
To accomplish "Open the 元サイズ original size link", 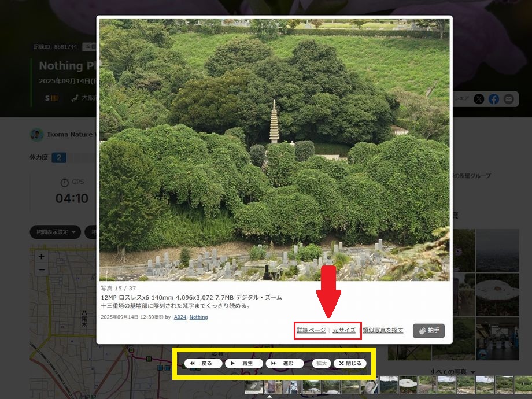I will point(344,330).
